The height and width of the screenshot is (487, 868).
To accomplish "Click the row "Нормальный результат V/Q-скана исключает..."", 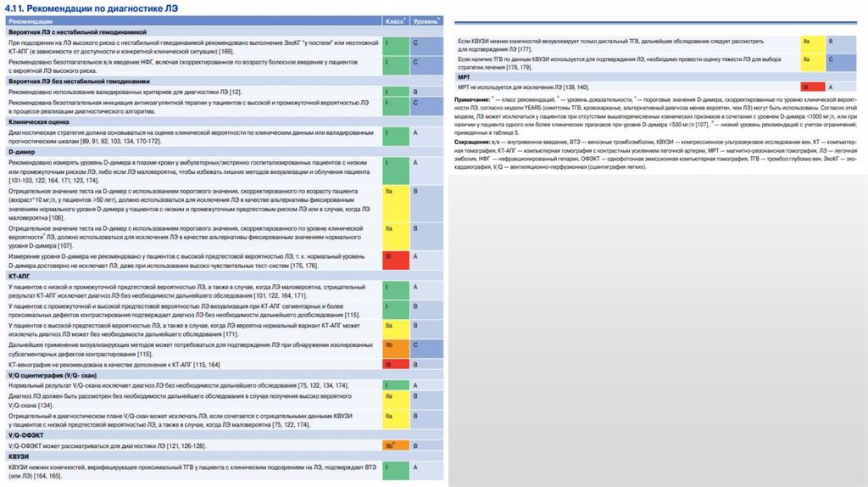I will 224,385.
